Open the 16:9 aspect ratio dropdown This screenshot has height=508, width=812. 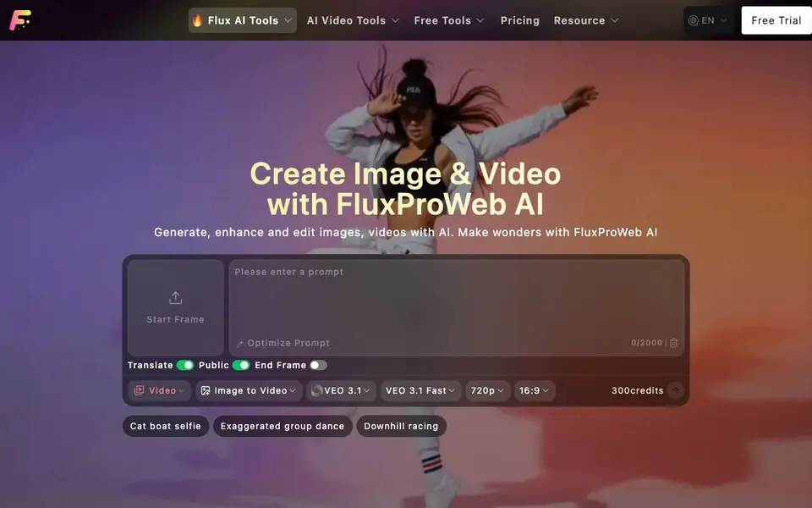click(x=534, y=390)
